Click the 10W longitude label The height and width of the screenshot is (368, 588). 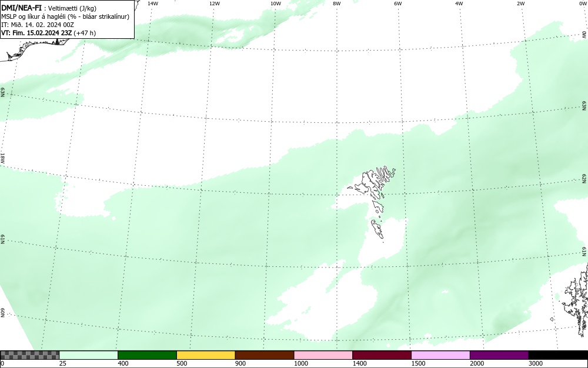pyautogui.click(x=276, y=4)
